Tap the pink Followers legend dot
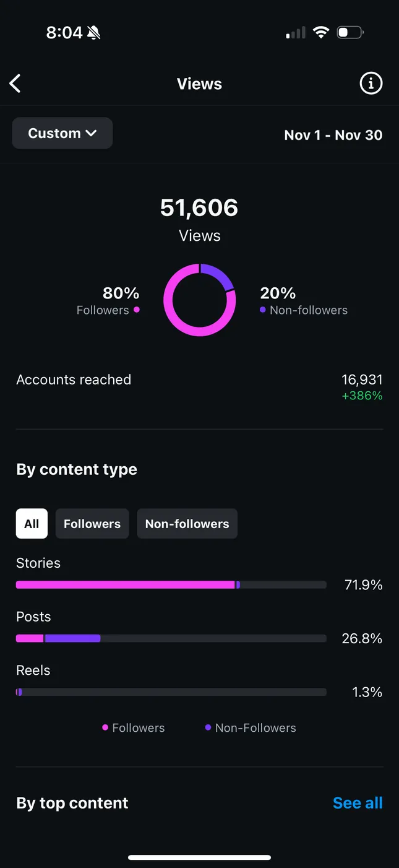399x868 pixels. coord(105,727)
